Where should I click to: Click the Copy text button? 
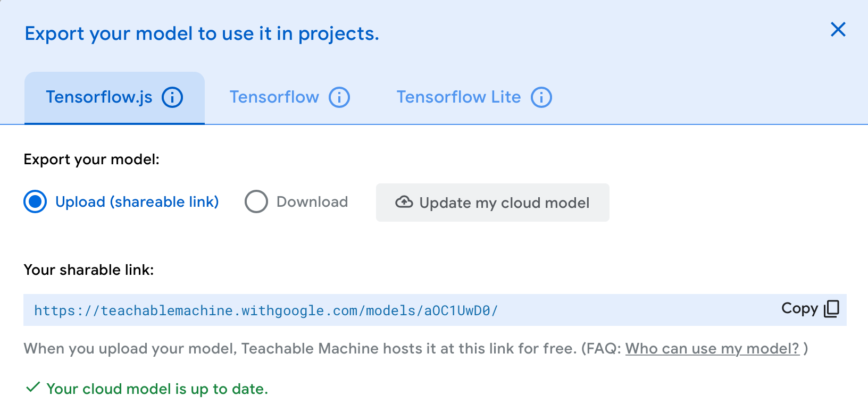click(799, 308)
